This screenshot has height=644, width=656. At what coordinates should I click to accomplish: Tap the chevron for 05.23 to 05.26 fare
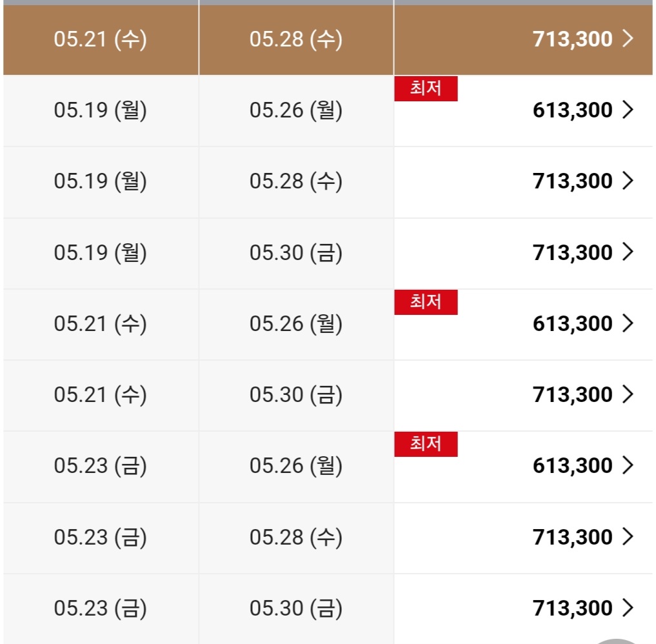coord(628,465)
